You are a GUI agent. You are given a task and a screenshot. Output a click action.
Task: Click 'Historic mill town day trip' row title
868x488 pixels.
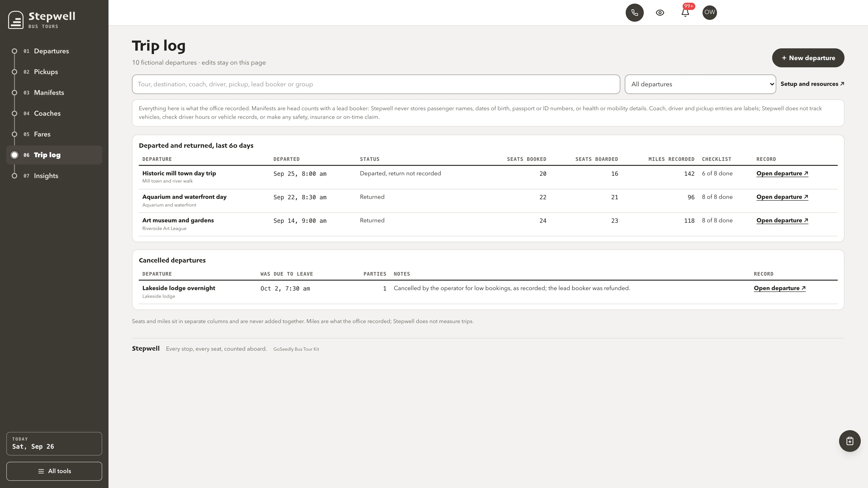(179, 174)
